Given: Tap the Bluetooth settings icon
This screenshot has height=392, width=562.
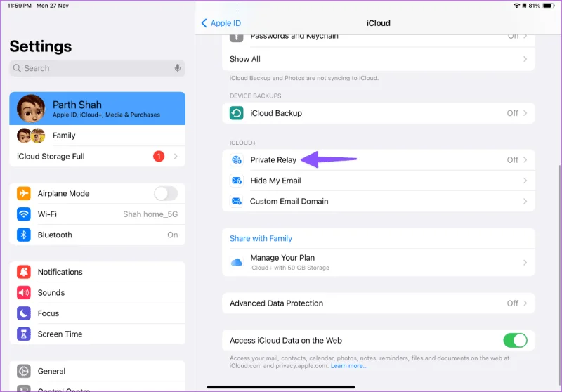Looking at the screenshot, I should pos(24,235).
